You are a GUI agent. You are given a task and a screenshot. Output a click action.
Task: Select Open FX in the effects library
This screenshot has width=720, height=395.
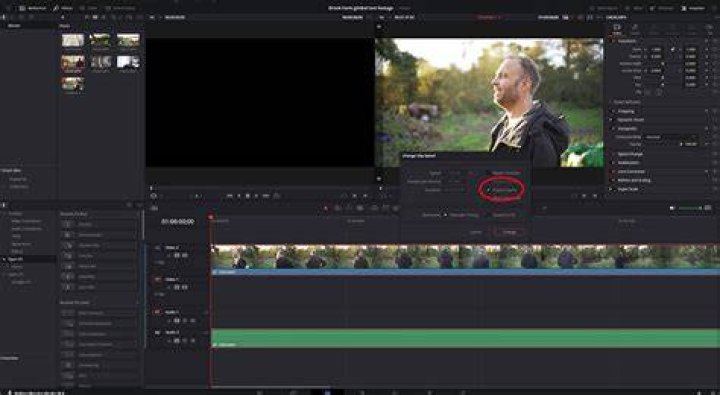point(15,259)
